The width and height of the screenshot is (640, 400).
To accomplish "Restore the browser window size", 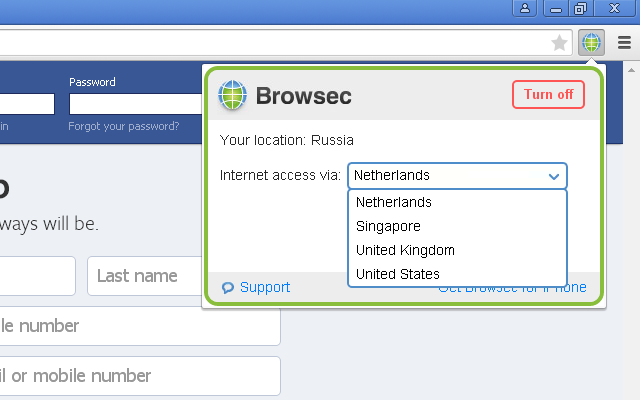I will click(581, 8).
